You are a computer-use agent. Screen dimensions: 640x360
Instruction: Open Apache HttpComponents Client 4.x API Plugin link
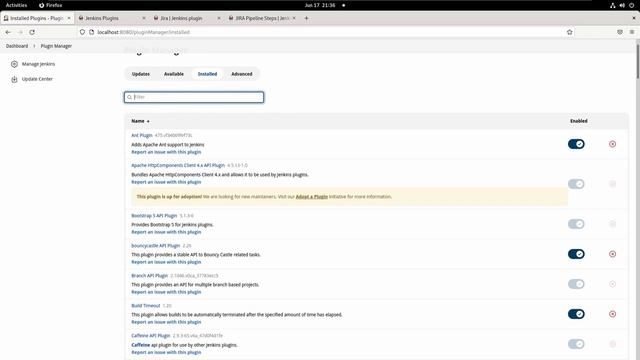[178, 165]
